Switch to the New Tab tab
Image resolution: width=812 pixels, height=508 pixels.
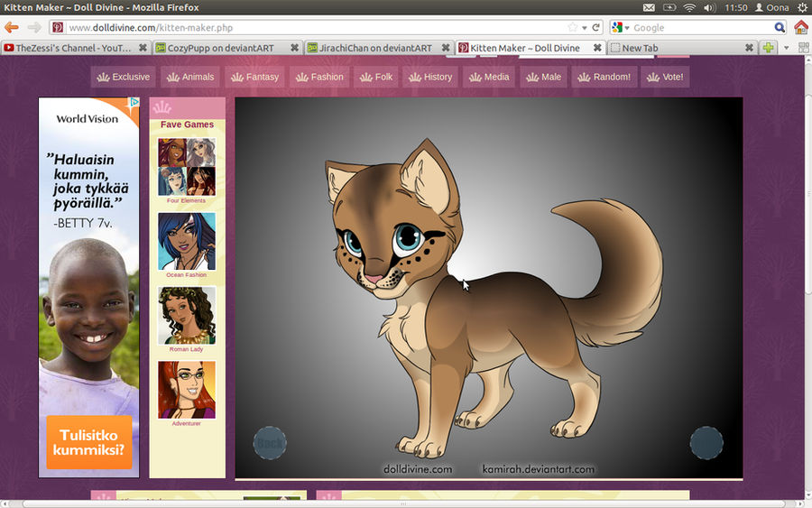pos(681,48)
